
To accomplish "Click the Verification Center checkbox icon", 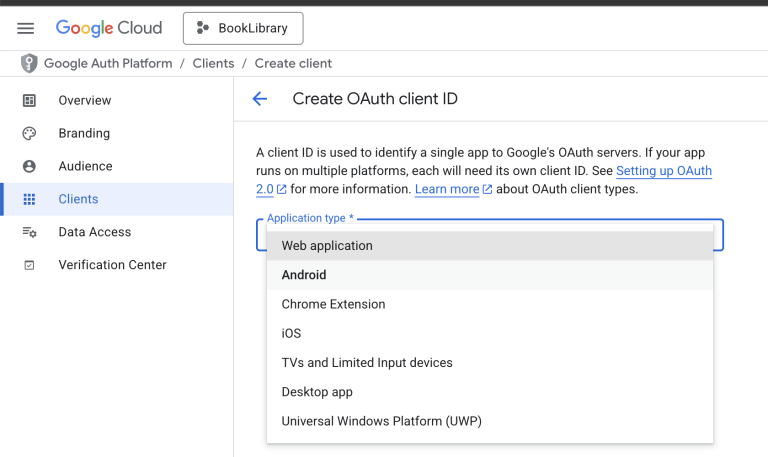I will [29, 265].
